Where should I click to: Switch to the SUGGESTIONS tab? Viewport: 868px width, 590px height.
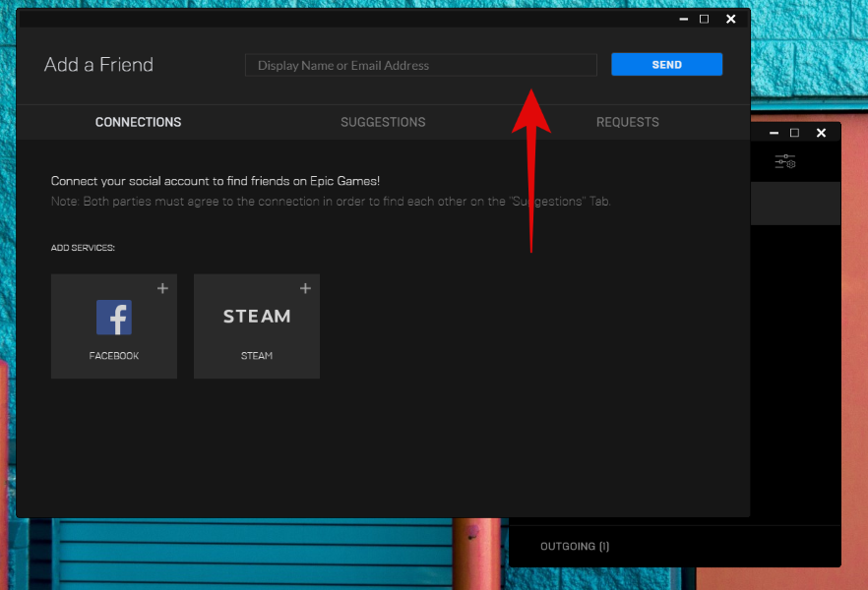click(x=383, y=122)
